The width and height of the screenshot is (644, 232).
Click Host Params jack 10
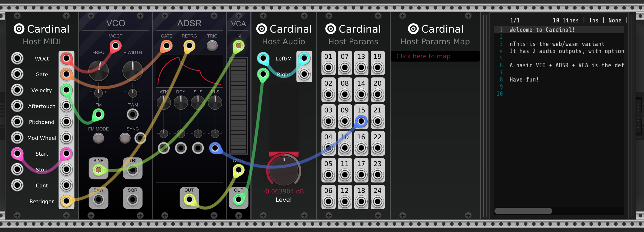(x=345, y=147)
